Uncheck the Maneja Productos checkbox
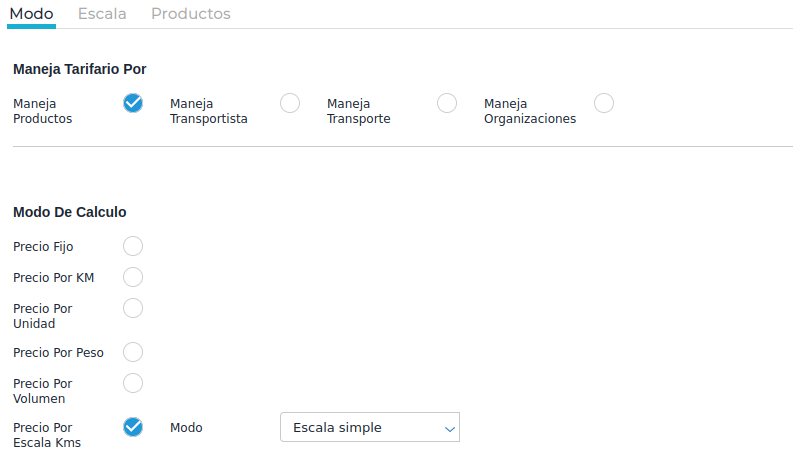Image resolution: width=793 pixels, height=452 pixels. [133, 103]
